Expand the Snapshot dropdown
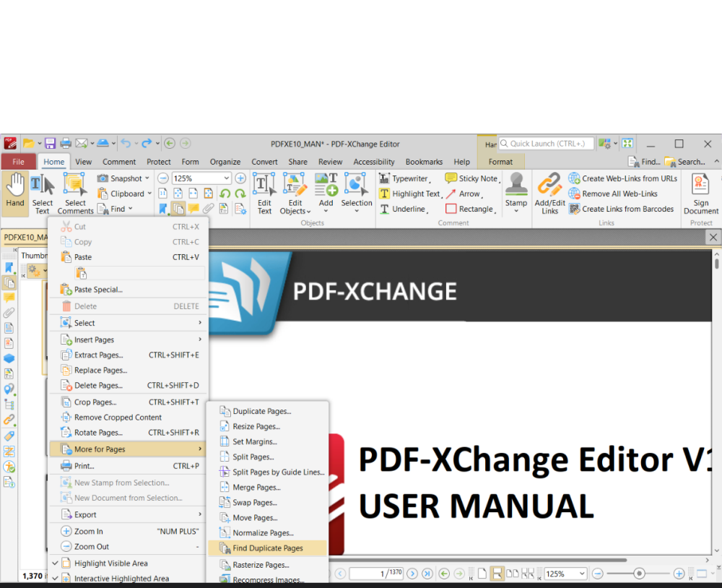The width and height of the screenshot is (722, 588). (x=147, y=178)
